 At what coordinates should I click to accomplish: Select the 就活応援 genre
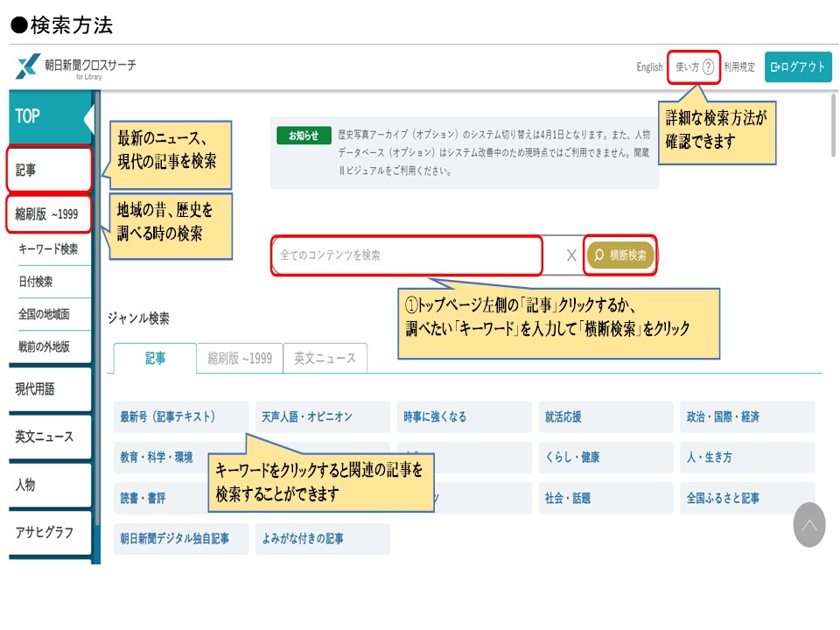[x=605, y=416]
